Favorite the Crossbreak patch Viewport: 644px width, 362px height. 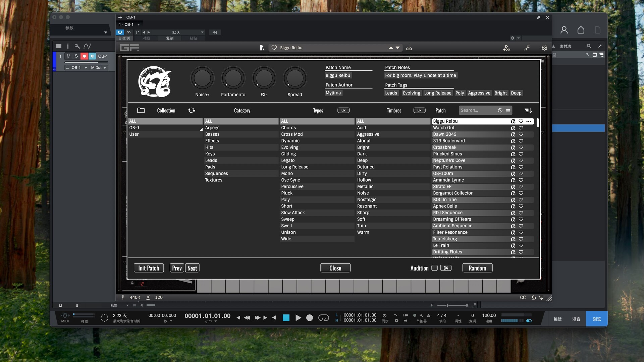click(x=521, y=147)
